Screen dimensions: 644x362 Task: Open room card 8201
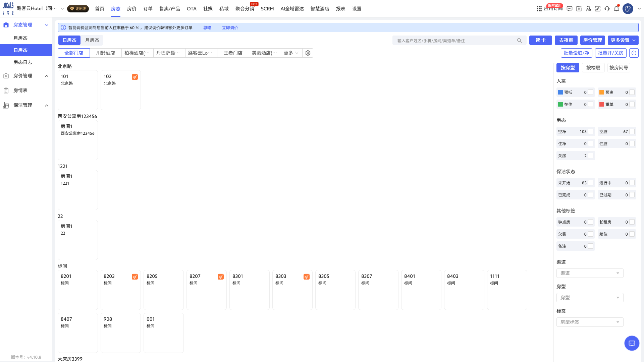(x=78, y=290)
